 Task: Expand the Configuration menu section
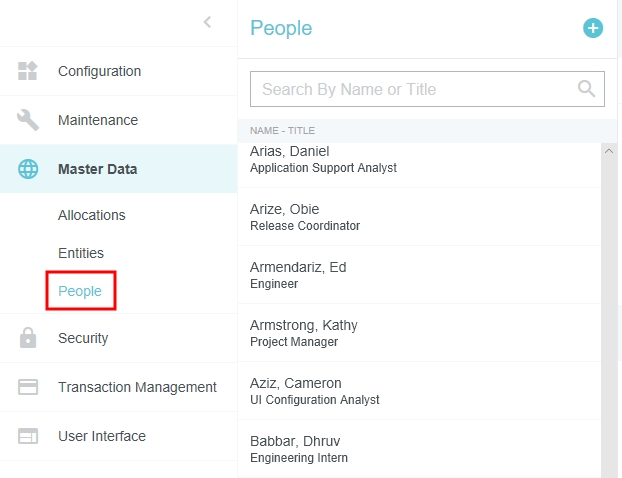click(x=99, y=71)
